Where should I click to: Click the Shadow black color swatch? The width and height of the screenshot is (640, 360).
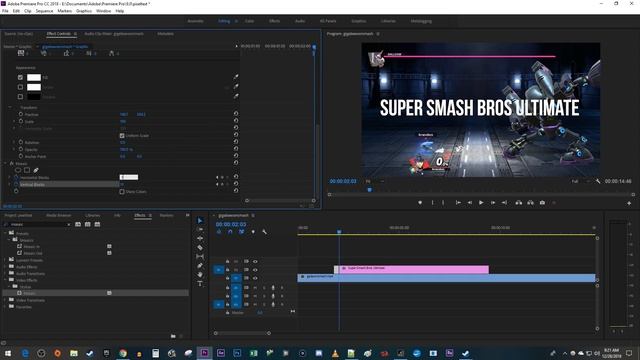click(x=34, y=97)
